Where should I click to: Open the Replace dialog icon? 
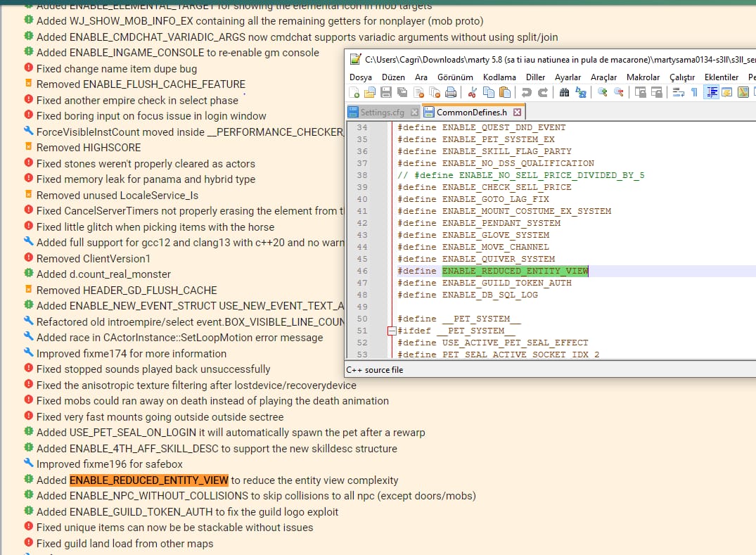click(x=580, y=92)
